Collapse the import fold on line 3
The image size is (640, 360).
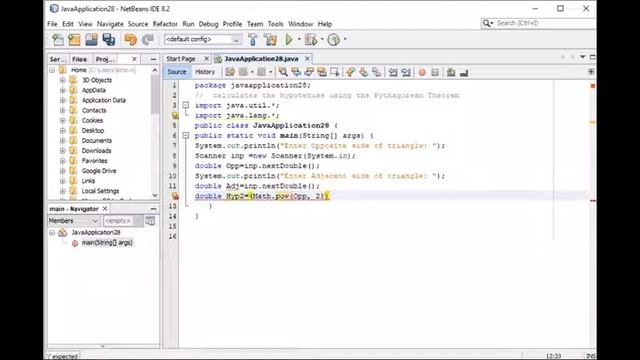pos(186,105)
